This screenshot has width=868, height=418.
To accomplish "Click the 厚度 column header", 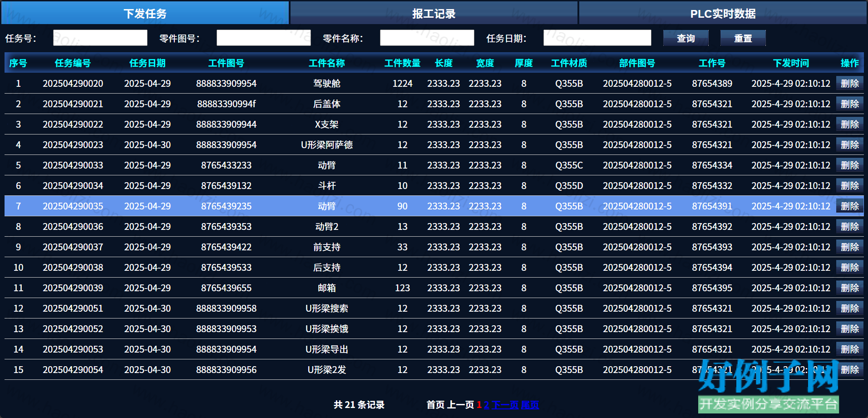I will click(524, 63).
